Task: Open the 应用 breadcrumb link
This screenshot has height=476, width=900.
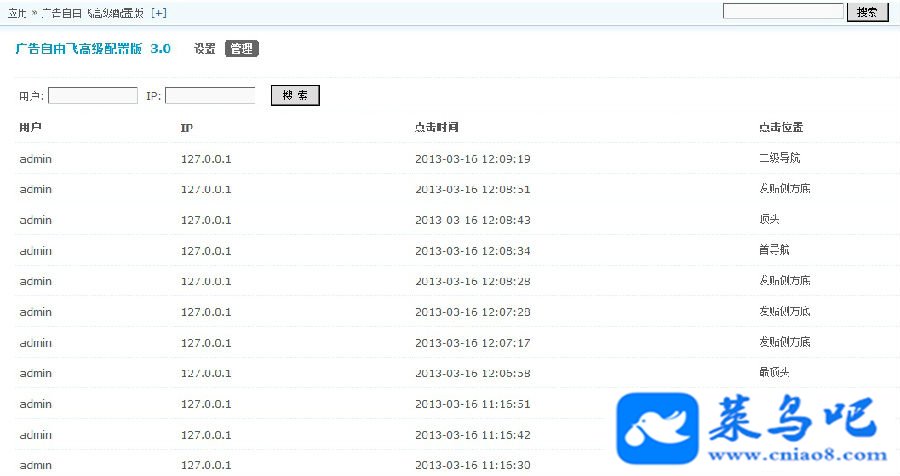Action: [x=17, y=13]
